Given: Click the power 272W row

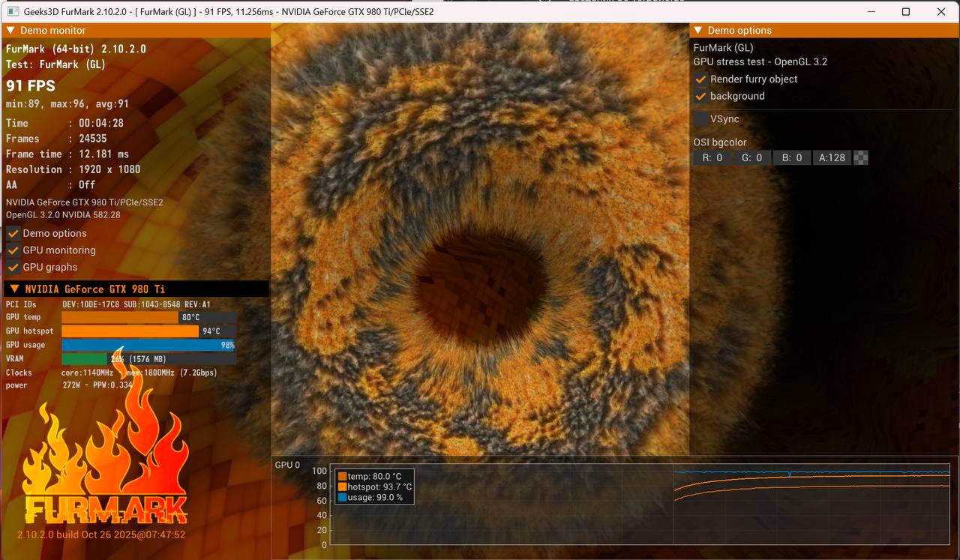Looking at the screenshot, I should 69,385.
